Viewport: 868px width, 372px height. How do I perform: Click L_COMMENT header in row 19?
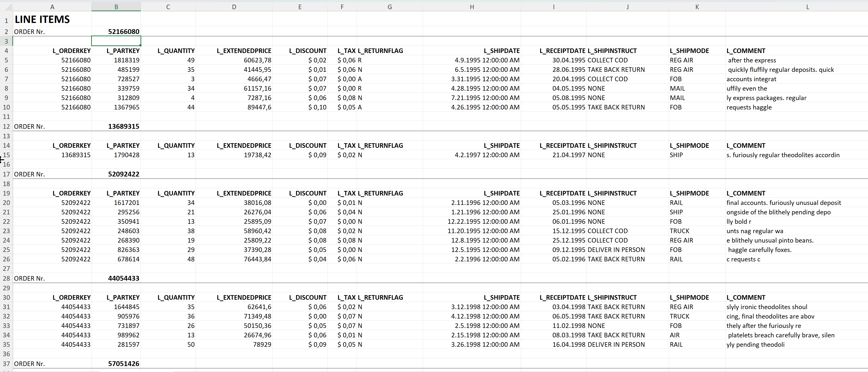[746, 194]
